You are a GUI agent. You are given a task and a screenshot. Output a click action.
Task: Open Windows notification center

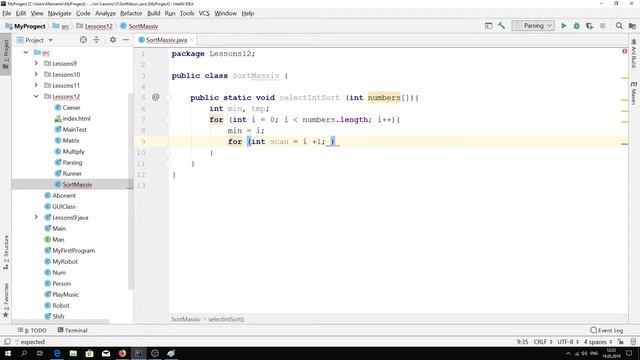pyautogui.click(x=629, y=353)
